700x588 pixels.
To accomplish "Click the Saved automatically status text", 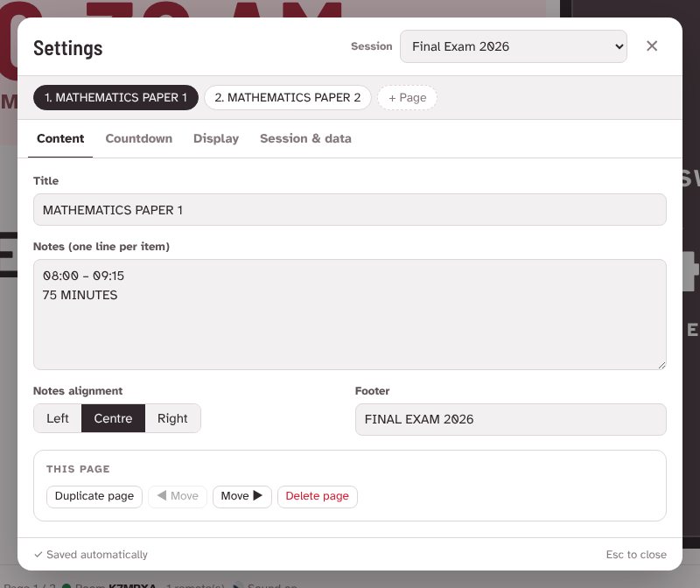I will (x=91, y=555).
